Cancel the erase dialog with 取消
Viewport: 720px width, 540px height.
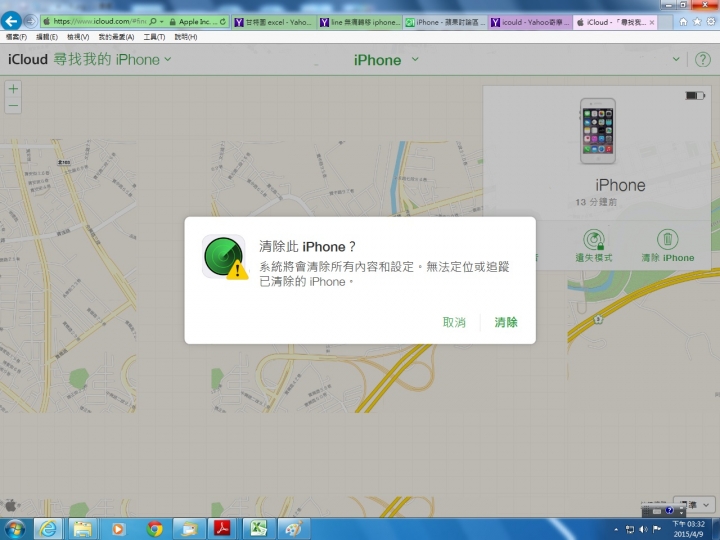pyautogui.click(x=454, y=322)
